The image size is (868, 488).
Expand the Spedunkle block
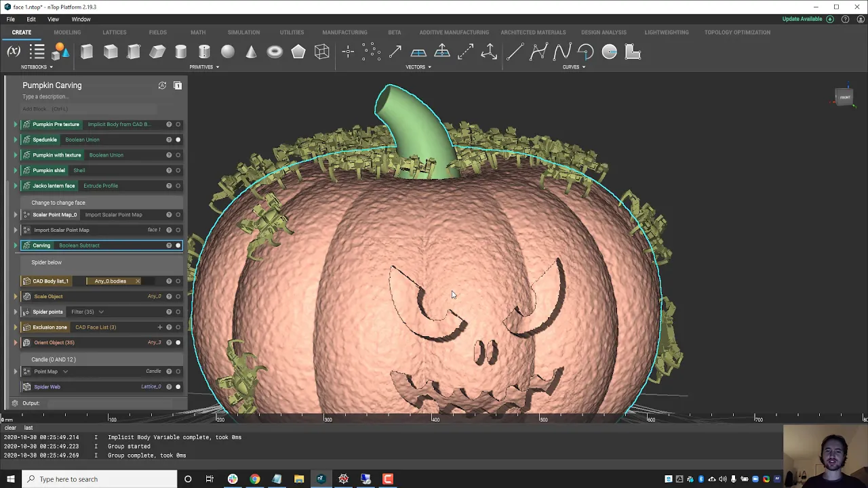(x=16, y=140)
